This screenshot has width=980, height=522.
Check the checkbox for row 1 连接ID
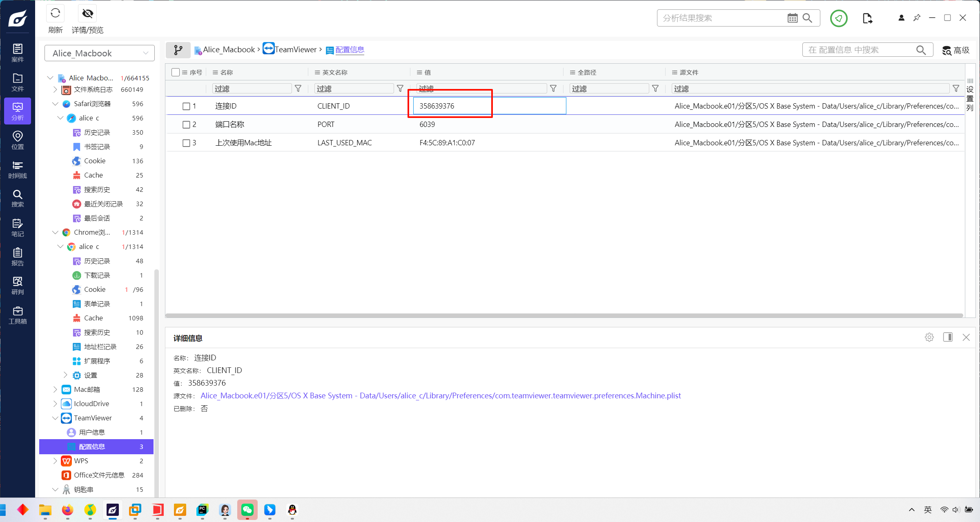pos(186,106)
